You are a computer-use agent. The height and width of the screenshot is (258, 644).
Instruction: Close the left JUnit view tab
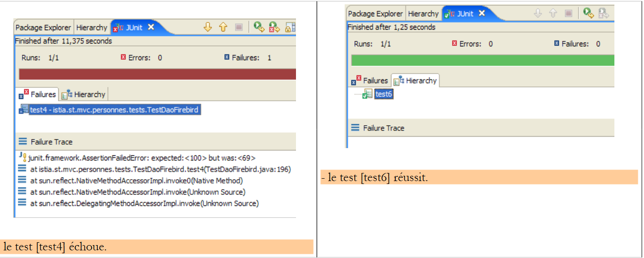pos(151,27)
